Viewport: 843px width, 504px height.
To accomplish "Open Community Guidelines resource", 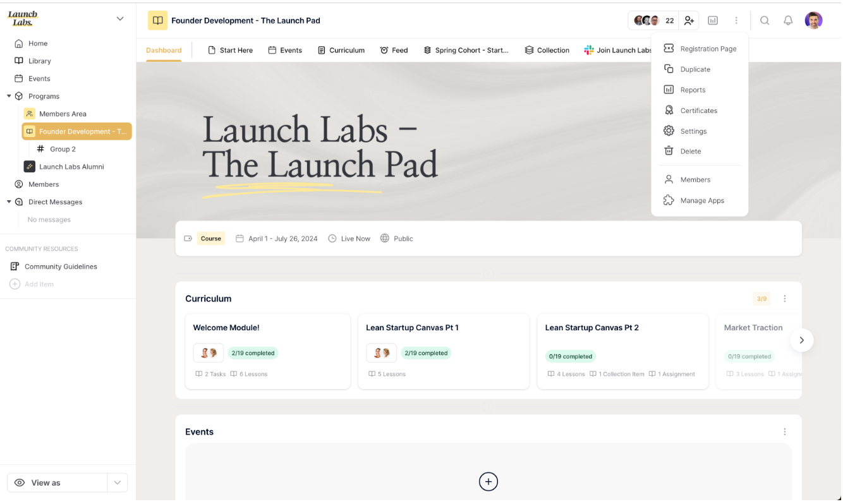I will pyautogui.click(x=61, y=267).
